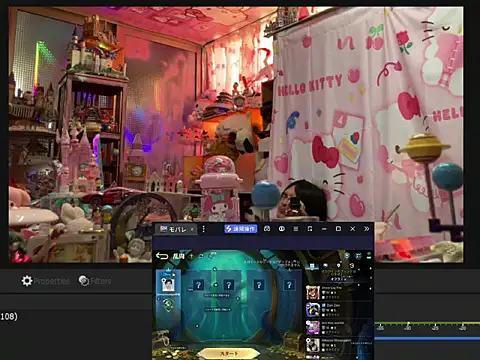Open the gamepad controller icon in emulator titlebar
480x360 pixels.
[x=267, y=229]
